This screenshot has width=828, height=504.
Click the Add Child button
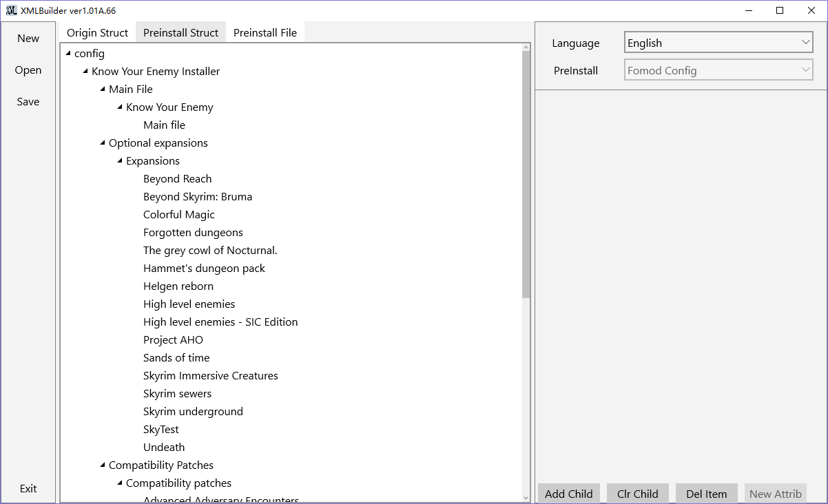click(569, 494)
